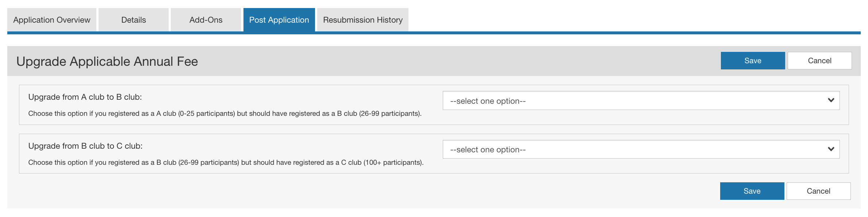Go to the Add-Ons tab

206,20
